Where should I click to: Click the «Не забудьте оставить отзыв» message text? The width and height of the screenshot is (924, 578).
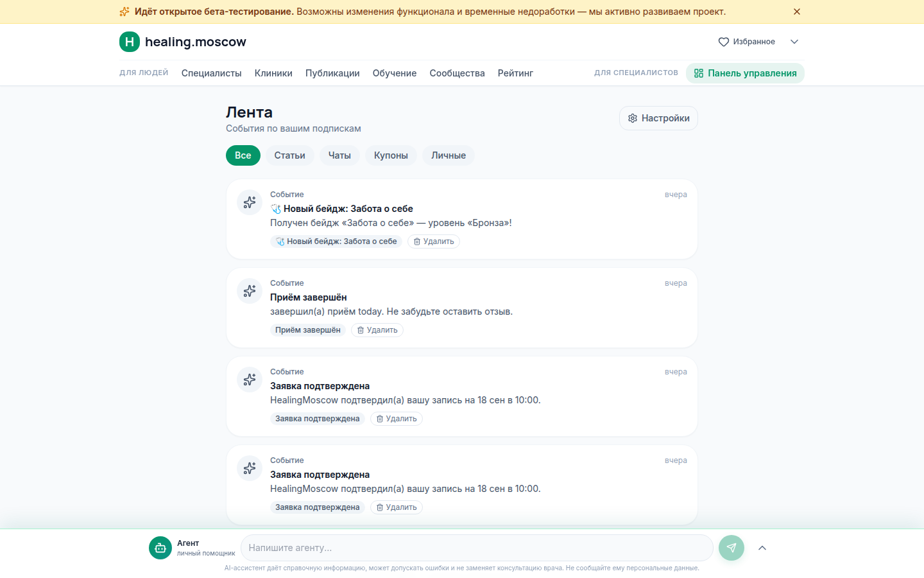tap(450, 311)
